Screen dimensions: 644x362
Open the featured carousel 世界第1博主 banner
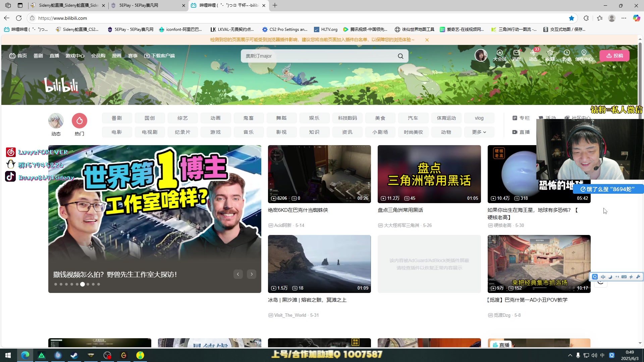(155, 219)
